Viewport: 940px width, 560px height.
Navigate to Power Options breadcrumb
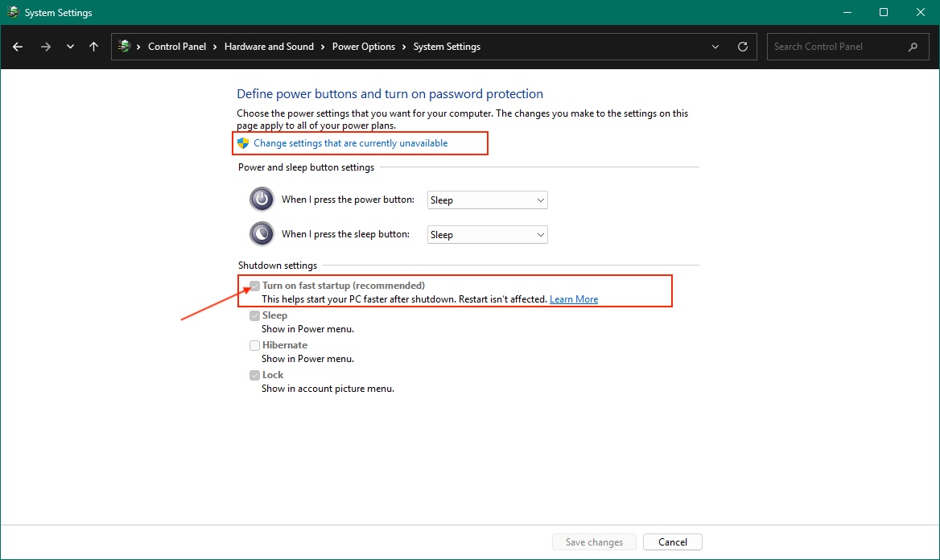pos(363,47)
